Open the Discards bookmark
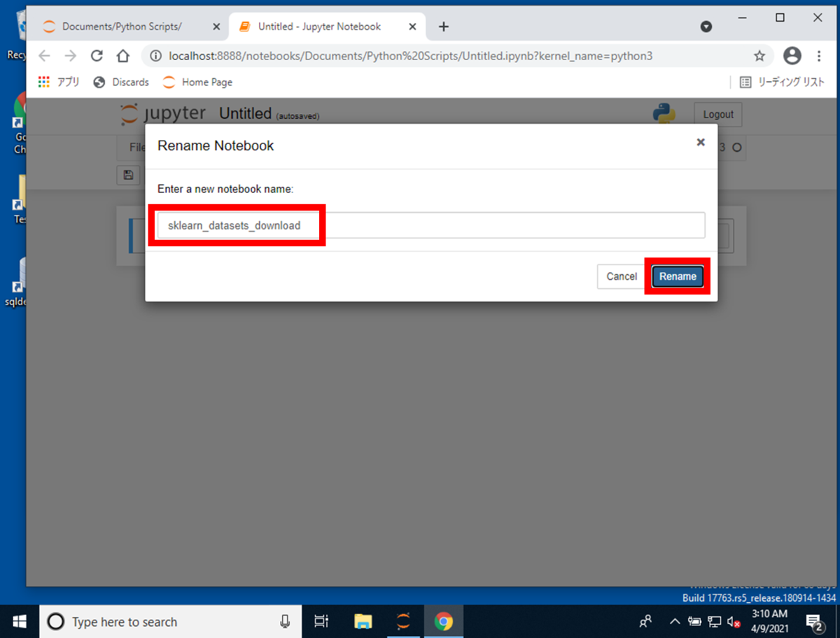Image resolution: width=840 pixels, height=638 pixels. [121, 82]
